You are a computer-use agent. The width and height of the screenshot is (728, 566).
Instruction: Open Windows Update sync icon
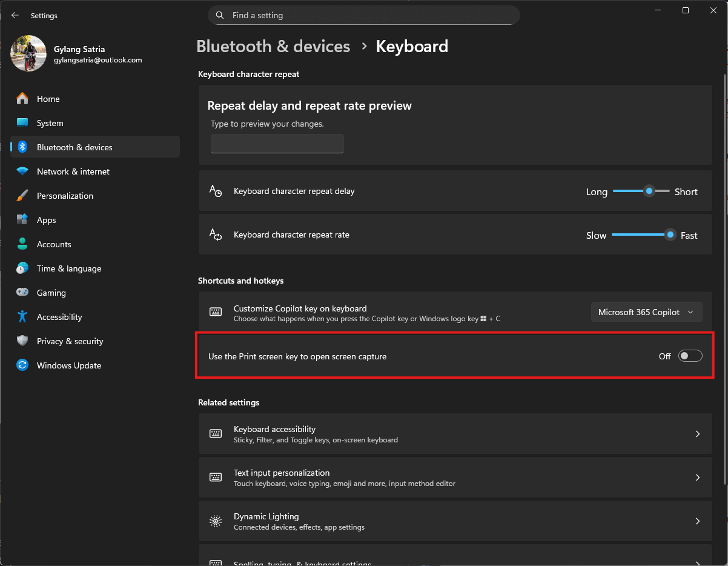22,365
